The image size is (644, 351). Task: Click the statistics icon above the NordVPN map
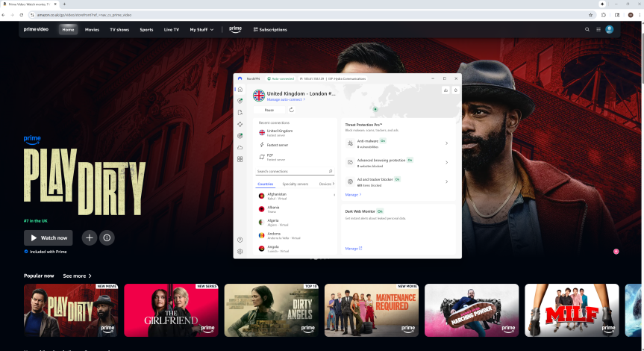[446, 90]
